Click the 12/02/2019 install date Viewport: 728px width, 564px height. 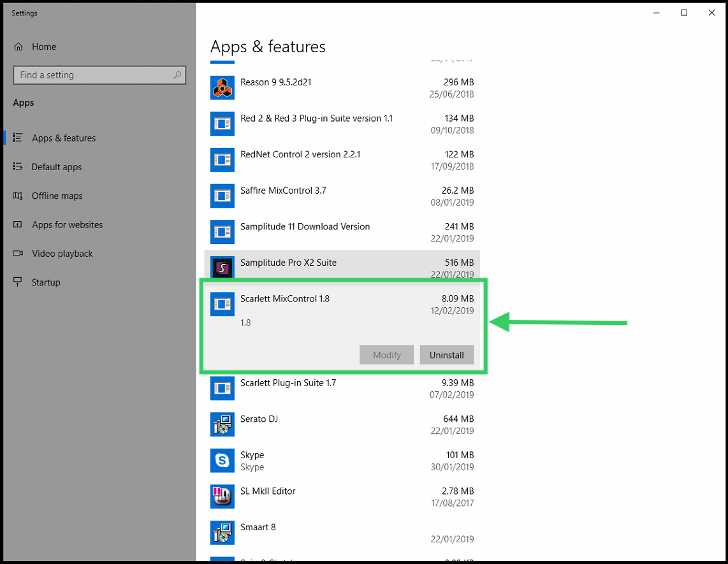click(452, 310)
